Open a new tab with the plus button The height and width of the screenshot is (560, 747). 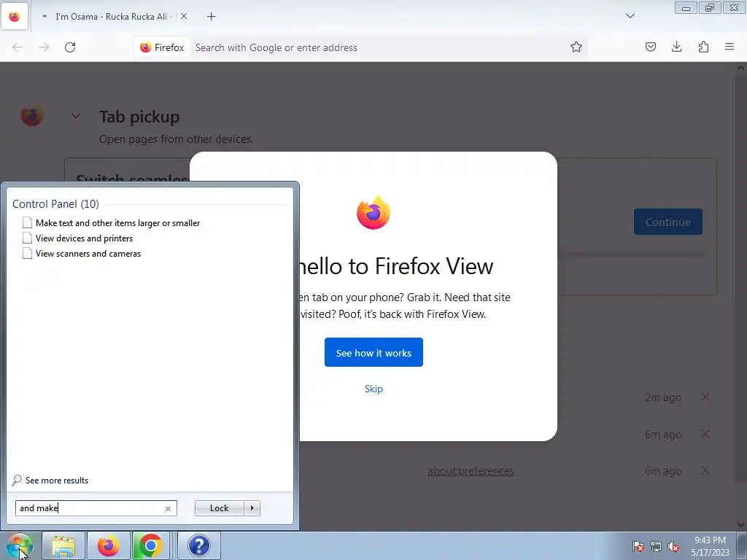[211, 17]
